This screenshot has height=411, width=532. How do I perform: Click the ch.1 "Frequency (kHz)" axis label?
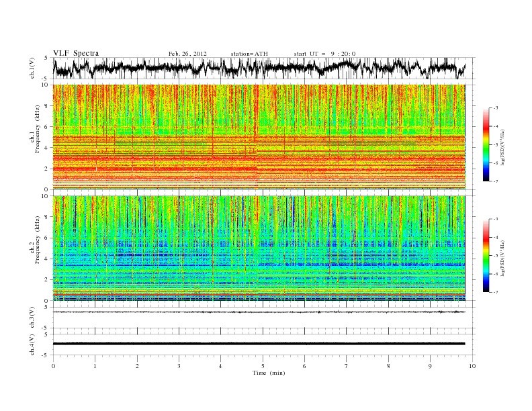pyautogui.click(x=38, y=129)
